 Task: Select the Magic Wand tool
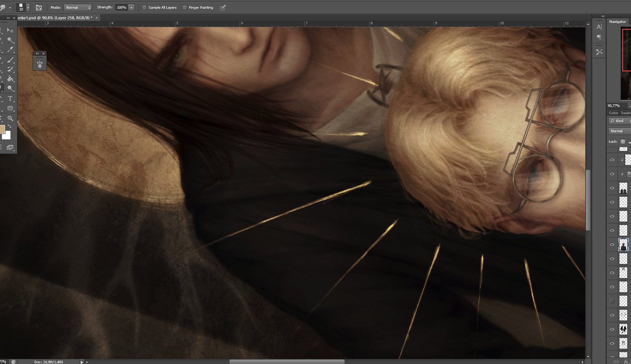[10, 39]
